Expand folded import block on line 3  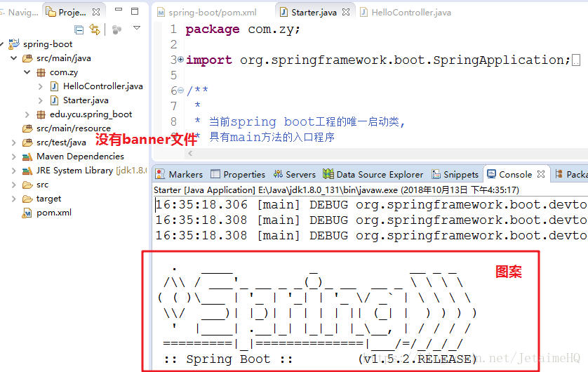tap(181, 59)
